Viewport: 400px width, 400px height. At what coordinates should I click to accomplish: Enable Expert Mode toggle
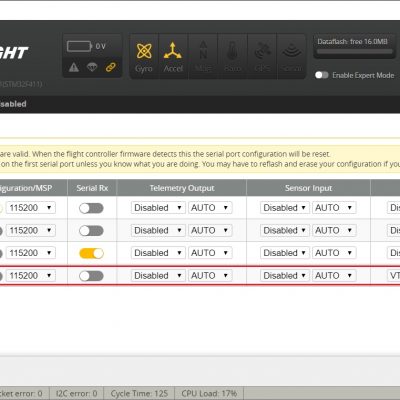[322, 75]
